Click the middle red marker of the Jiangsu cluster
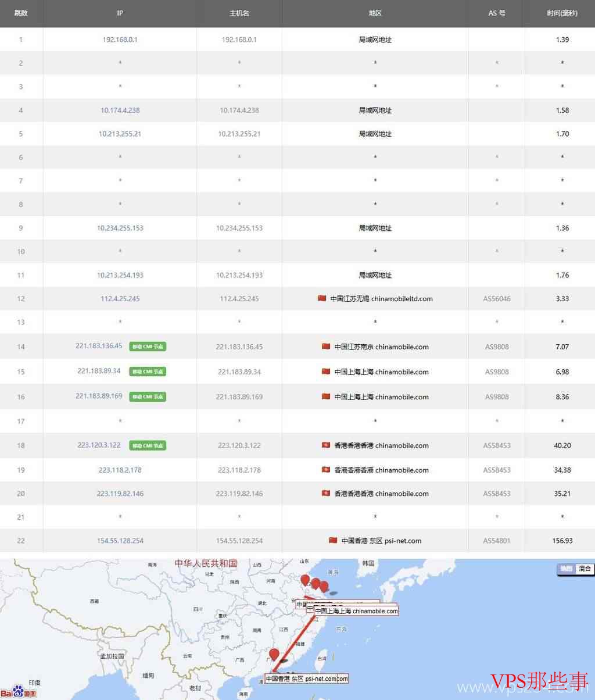 click(316, 584)
